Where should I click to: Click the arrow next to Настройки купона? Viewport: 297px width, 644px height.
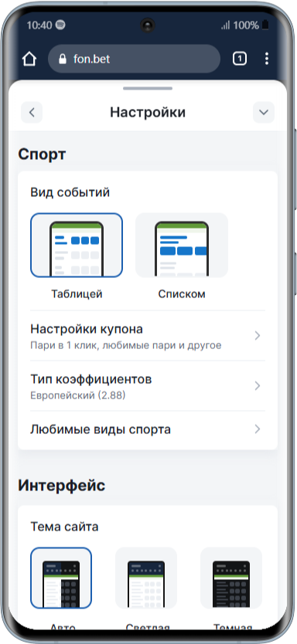(258, 336)
